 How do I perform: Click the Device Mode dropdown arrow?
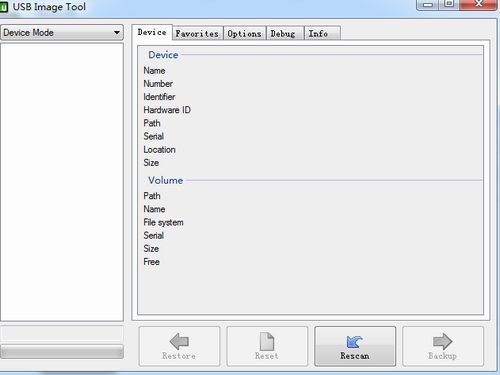[x=117, y=33]
